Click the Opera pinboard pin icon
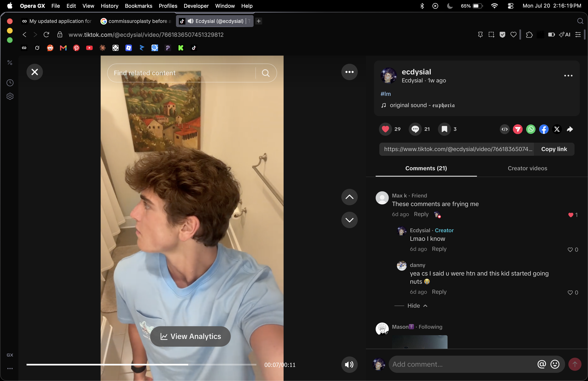This screenshot has width=588, height=381. click(x=480, y=35)
